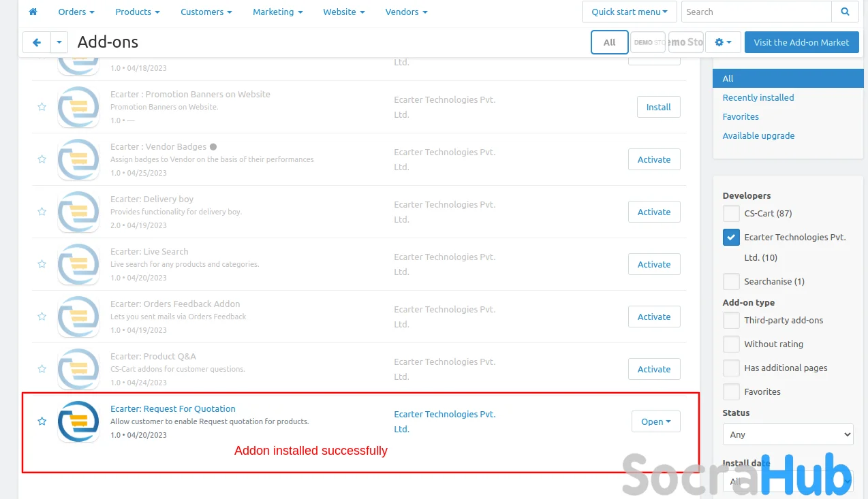This screenshot has width=868, height=499.
Task: Open the Website menu
Action: [x=343, y=12]
